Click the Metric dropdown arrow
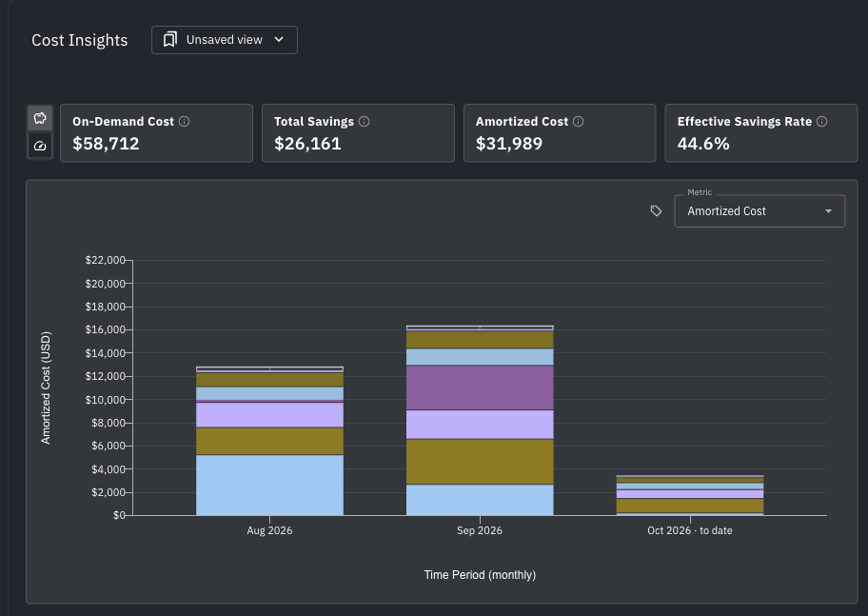 click(828, 211)
